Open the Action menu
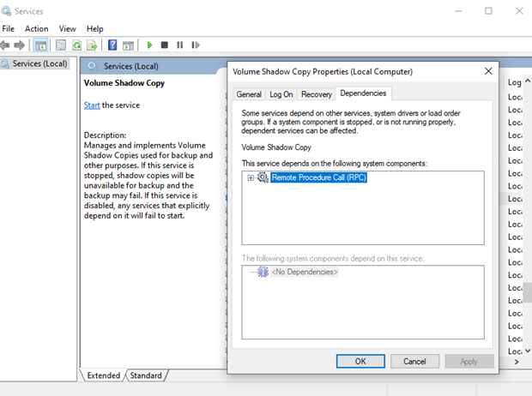Screen dimensions: 532x396 (37, 29)
